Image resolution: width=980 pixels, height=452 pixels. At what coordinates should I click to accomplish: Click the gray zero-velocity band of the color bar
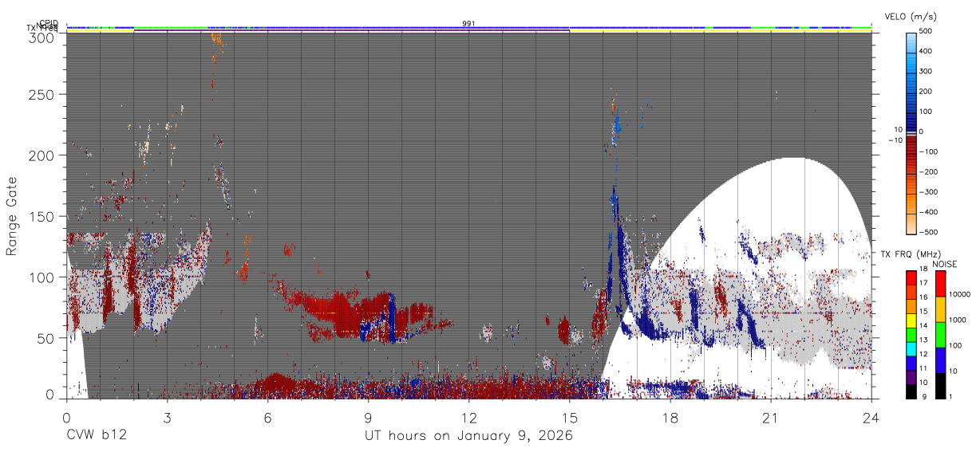(911, 132)
